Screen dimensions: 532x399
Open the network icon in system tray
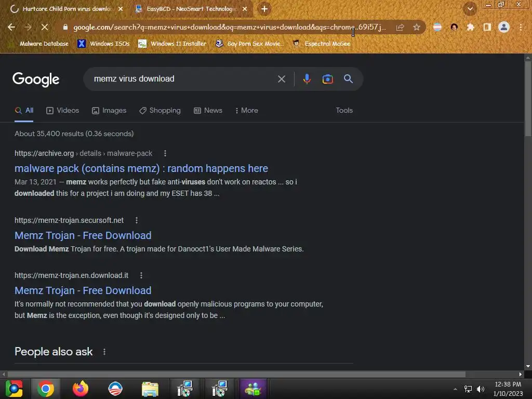[468, 389]
